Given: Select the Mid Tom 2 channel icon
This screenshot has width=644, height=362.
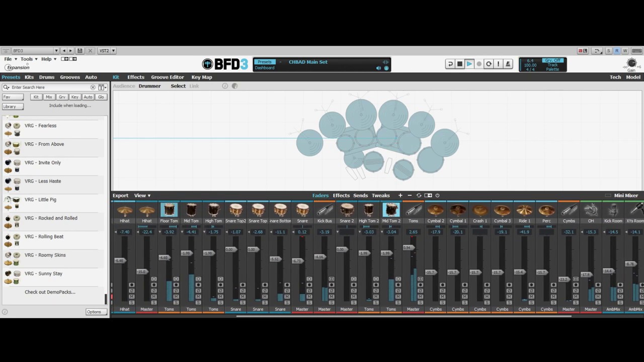Looking at the screenshot, I should coord(391,210).
